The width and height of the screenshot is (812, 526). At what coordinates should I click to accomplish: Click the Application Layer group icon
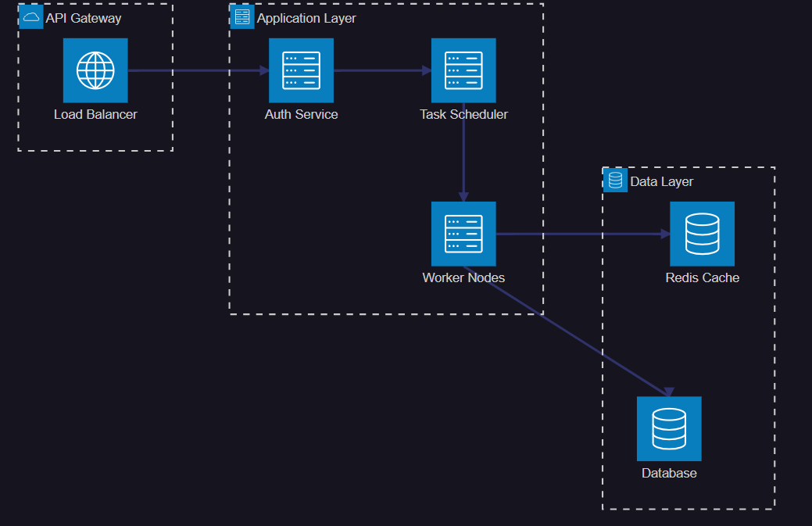click(x=241, y=17)
